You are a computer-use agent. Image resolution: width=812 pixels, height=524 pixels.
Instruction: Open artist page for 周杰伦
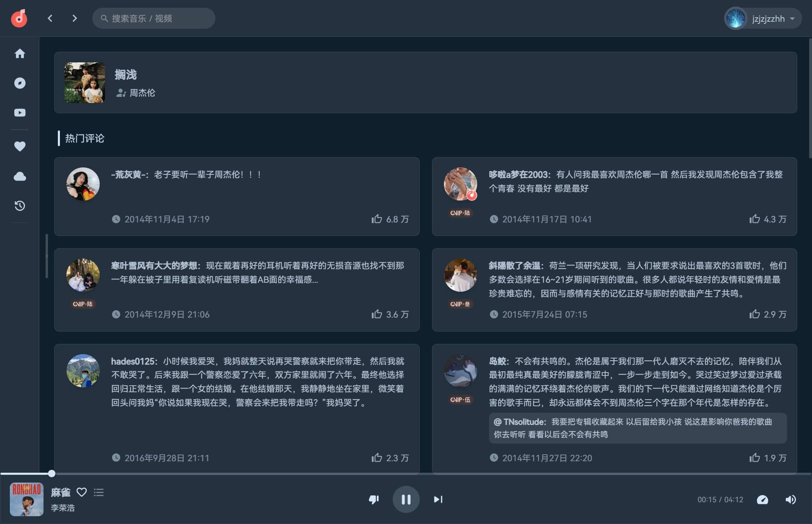(x=142, y=93)
